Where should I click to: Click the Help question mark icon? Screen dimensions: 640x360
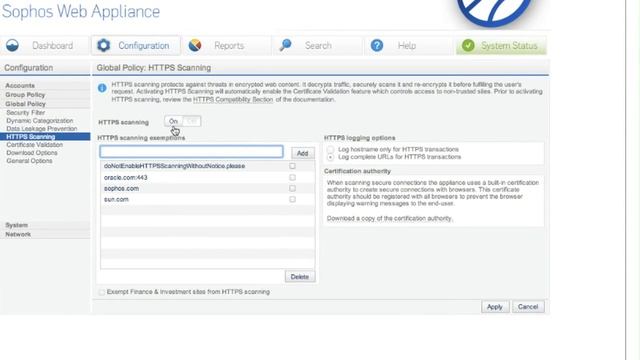[377, 45]
